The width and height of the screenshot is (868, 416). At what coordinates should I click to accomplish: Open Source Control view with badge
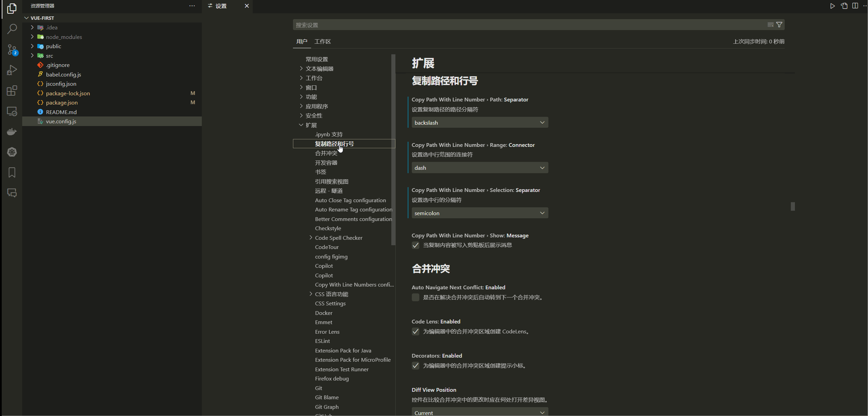[x=12, y=50]
